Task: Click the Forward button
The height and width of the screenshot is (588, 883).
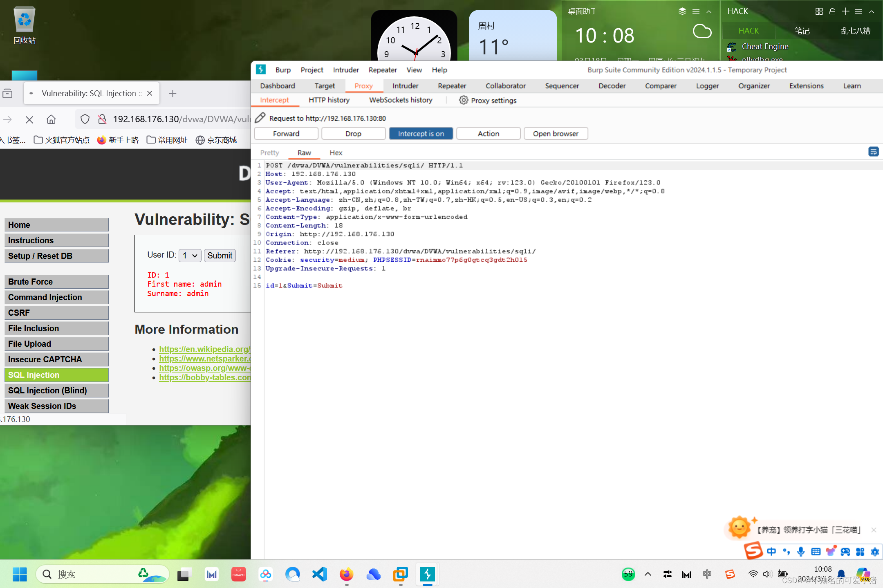Action: tap(286, 134)
